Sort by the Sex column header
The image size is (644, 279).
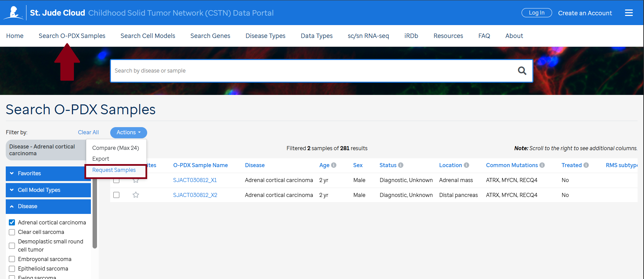coord(358,165)
